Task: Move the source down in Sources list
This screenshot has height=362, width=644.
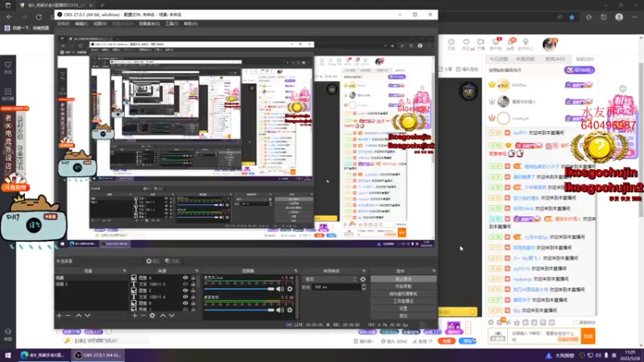Action: click(x=171, y=315)
